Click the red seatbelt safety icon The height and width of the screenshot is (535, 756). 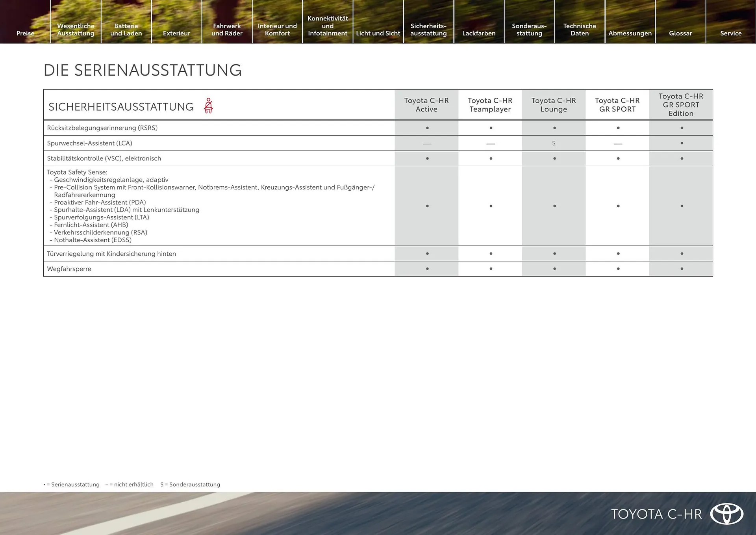click(x=209, y=105)
